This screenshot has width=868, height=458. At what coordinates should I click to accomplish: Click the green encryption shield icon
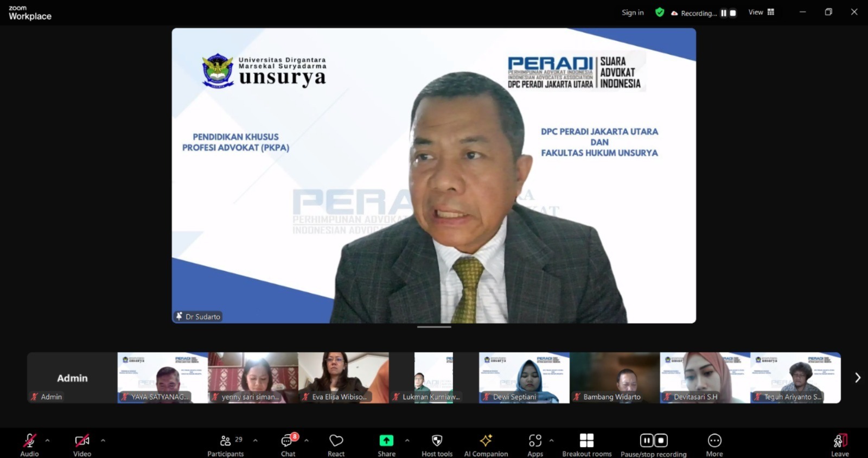click(660, 12)
